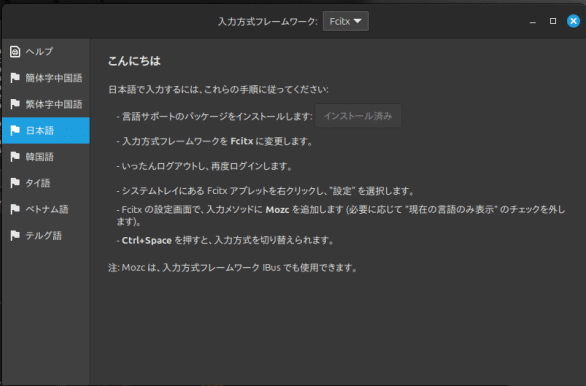Click the 入力方式フレームワーク: title label
This screenshot has width=586, height=386.
[x=268, y=22]
